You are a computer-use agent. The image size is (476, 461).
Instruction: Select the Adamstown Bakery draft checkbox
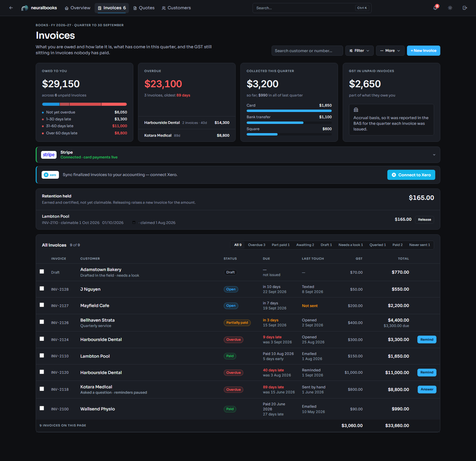pos(42,272)
